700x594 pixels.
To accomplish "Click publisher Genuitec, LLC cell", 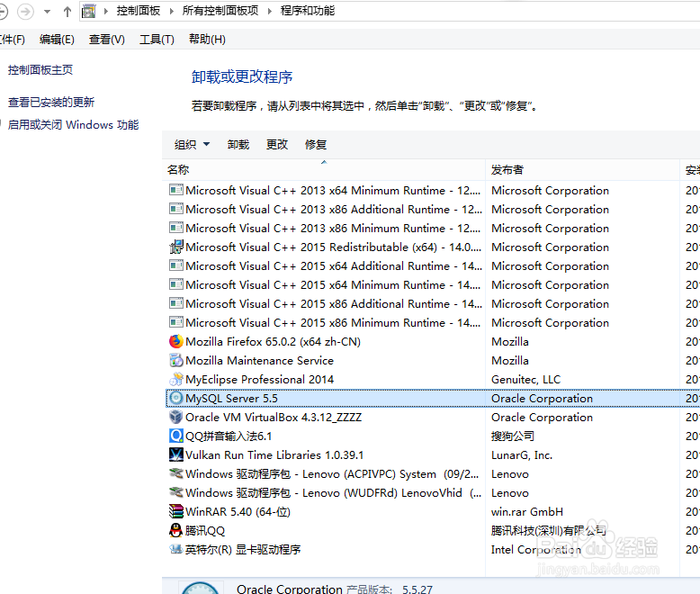I will point(525,380).
